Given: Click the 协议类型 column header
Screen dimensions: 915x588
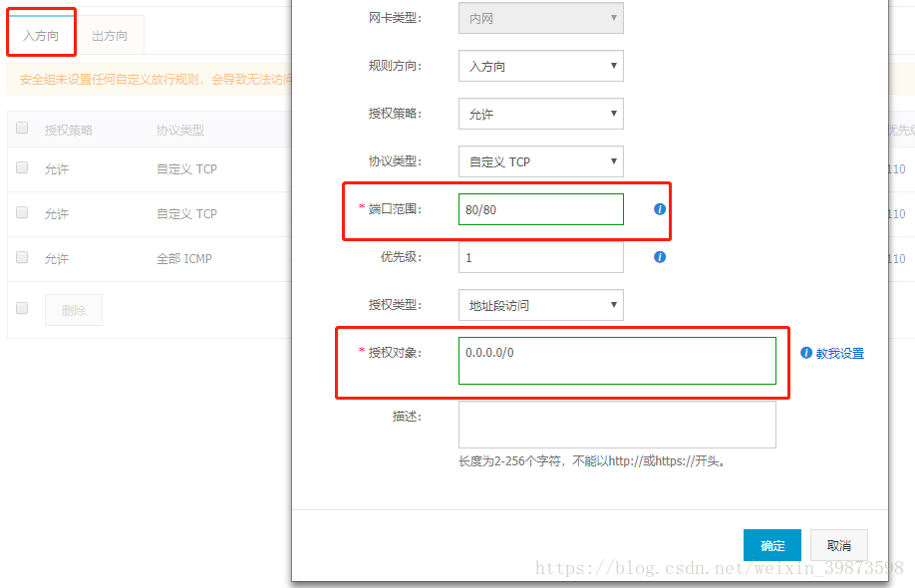Looking at the screenshot, I should [x=180, y=131].
